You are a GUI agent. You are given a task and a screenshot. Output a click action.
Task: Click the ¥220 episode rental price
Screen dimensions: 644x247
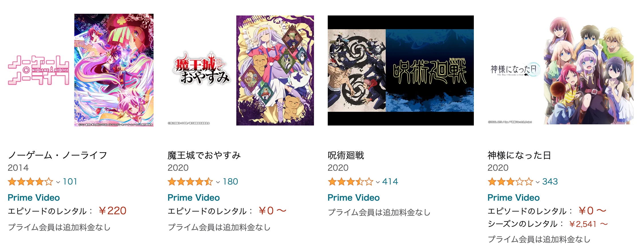click(112, 211)
